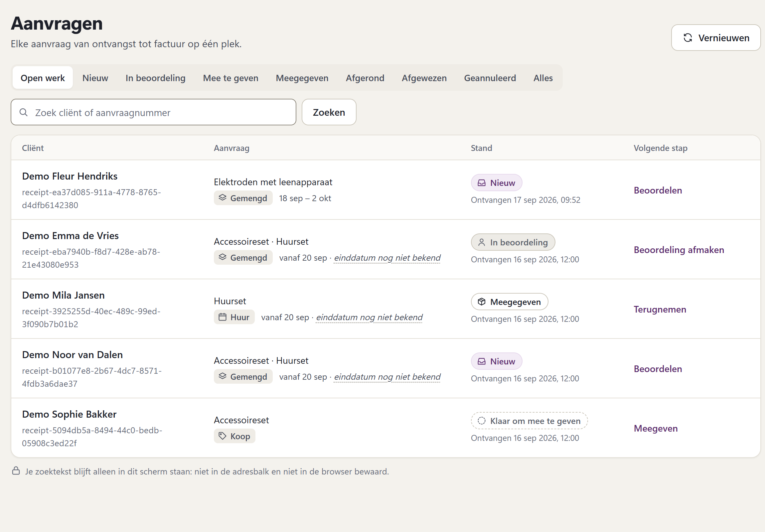Click the calendar icon in Huur tag
The image size is (765, 532).
[x=222, y=317]
